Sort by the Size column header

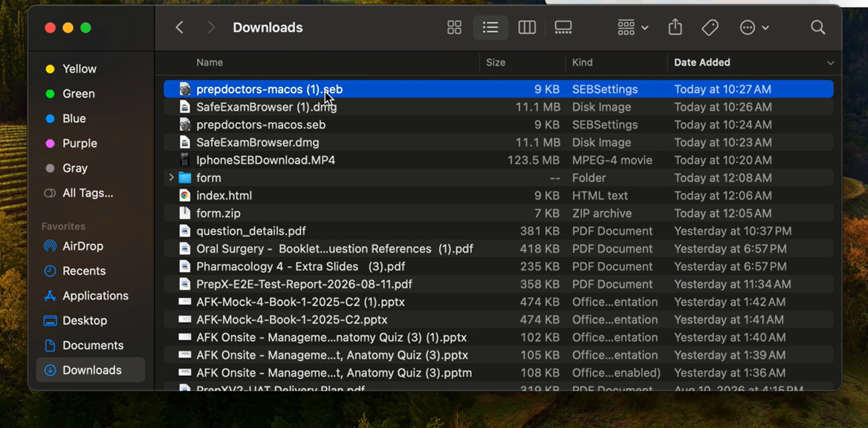tap(496, 62)
